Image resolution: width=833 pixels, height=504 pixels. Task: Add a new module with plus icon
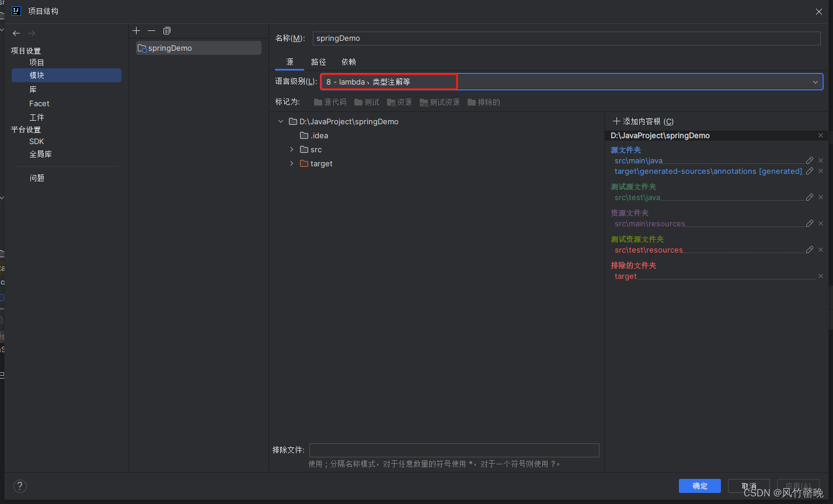137,30
